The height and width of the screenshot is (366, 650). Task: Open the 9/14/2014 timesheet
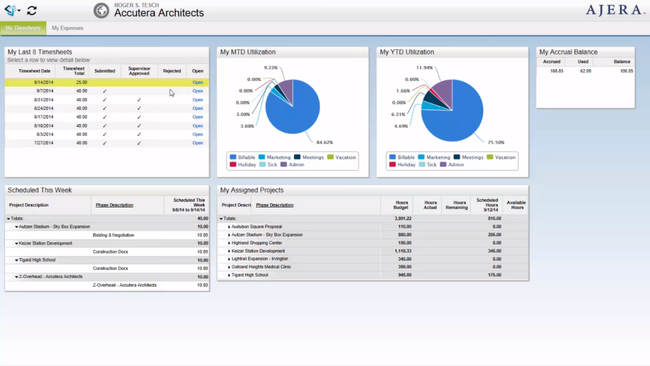tap(198, 82)
